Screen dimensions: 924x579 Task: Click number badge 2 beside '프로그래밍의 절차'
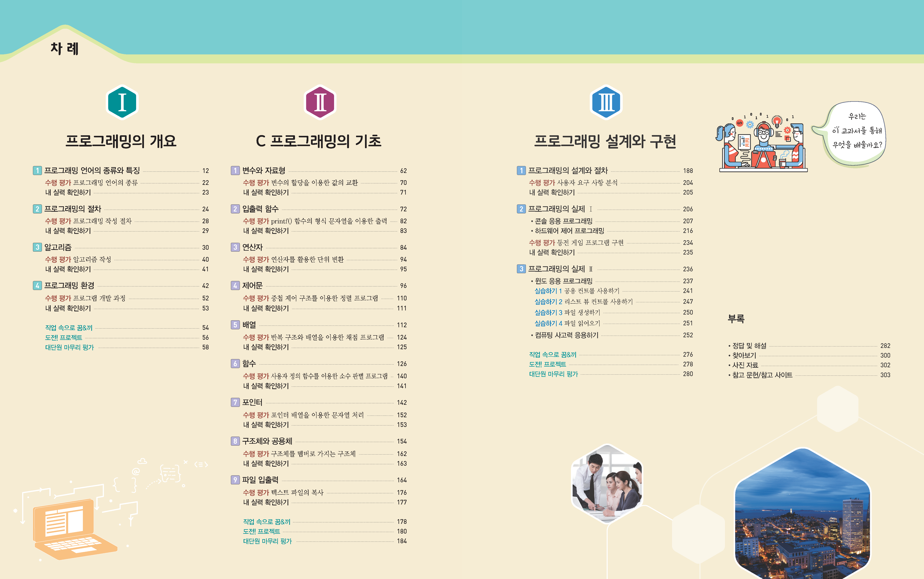pos(37,209)
